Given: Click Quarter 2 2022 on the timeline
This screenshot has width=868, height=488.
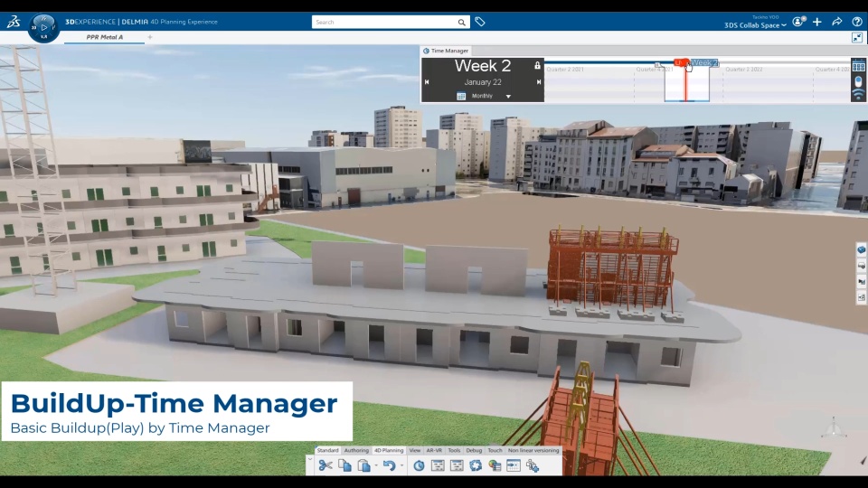Looking at the screenshot, I should pos(743,70).
